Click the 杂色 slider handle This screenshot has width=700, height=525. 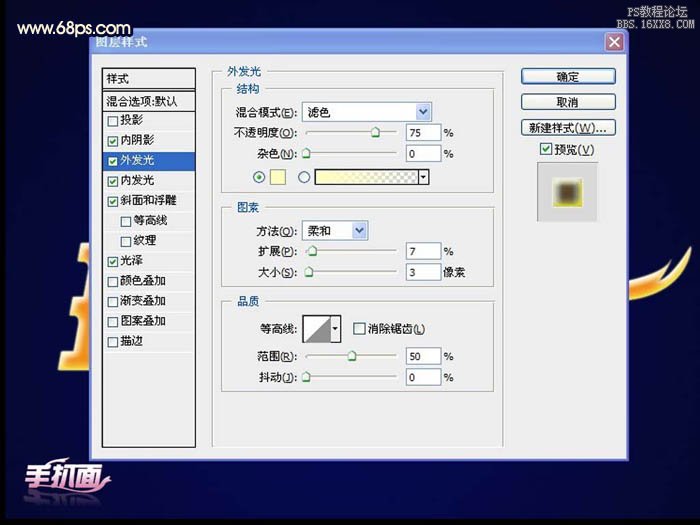(306, 153)
